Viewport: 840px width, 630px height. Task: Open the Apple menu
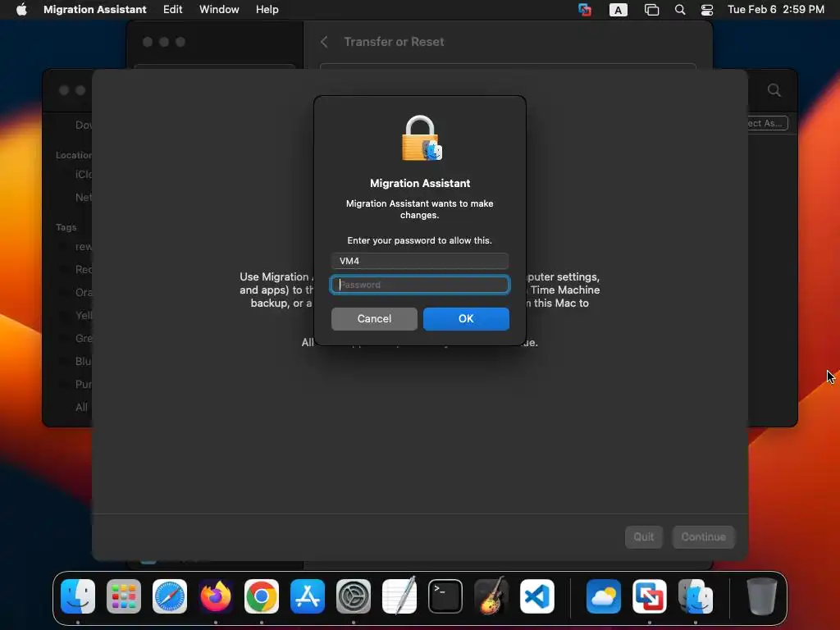point(21,10)
